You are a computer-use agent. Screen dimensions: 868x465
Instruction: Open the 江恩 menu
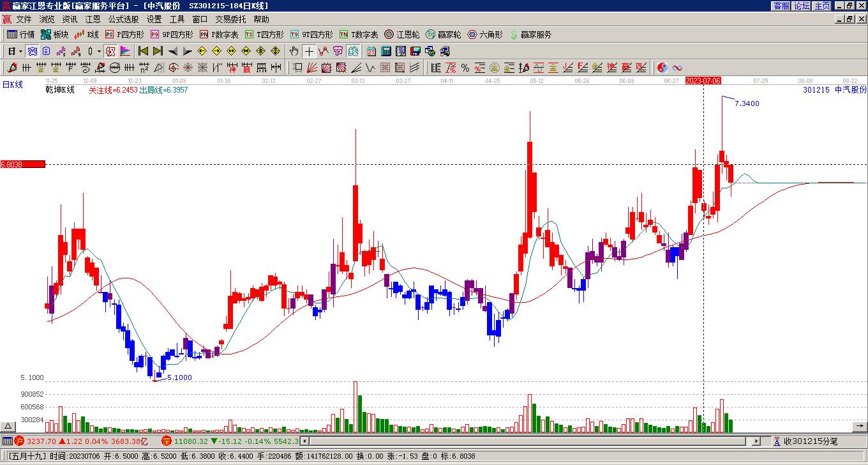(x=93, y=20)
